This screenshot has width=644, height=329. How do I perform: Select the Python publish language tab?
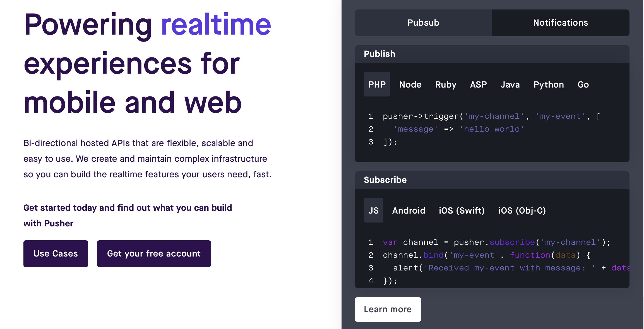(549, 84)
